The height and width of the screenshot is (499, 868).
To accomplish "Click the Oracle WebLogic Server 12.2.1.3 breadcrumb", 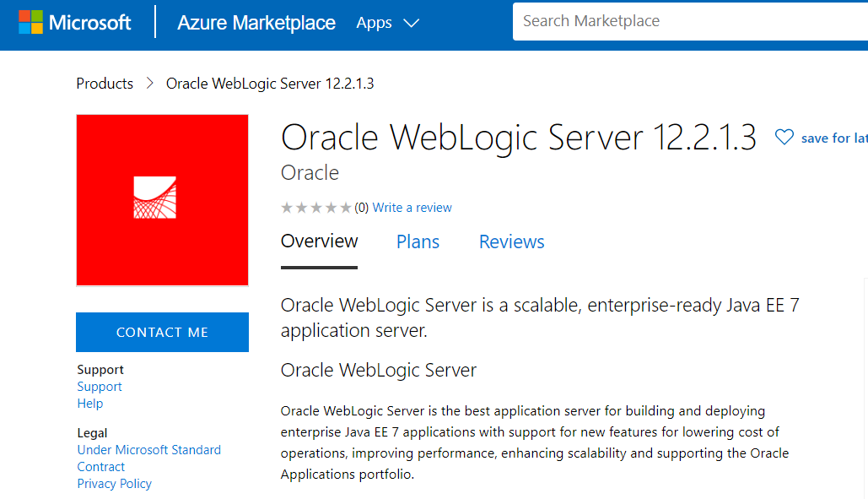I will [270, 84].
